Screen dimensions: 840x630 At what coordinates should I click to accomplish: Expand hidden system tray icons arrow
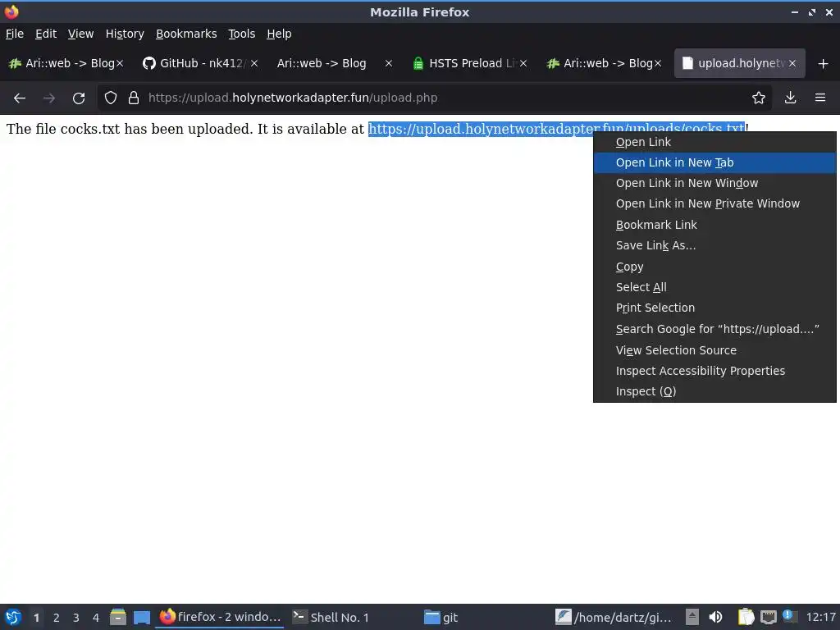692,617
